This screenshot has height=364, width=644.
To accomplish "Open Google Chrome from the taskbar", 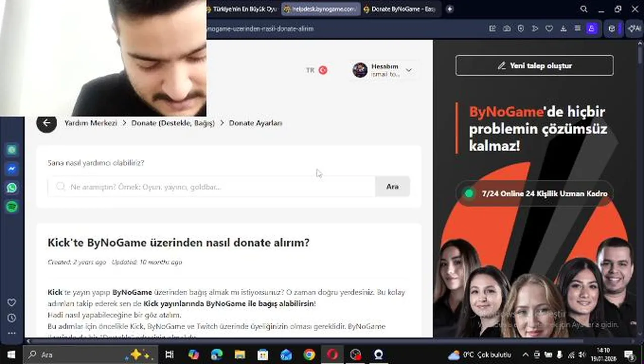I will [x=309, y=354].
